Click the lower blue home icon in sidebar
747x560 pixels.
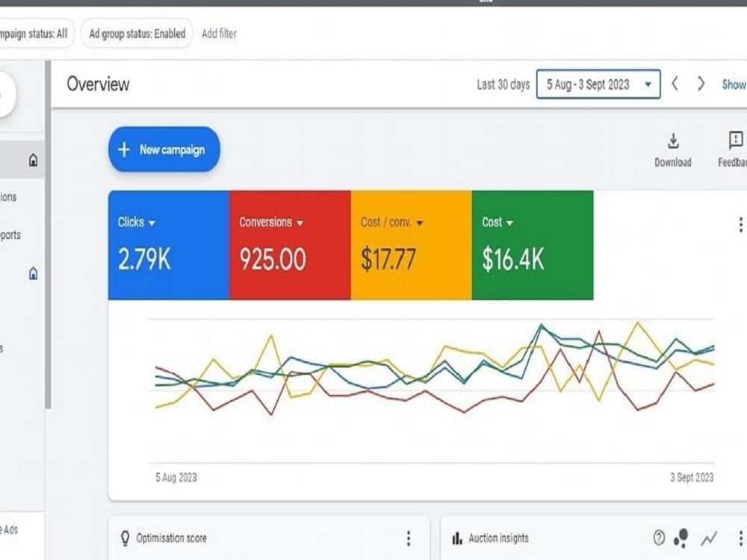(x=33, y=273)
